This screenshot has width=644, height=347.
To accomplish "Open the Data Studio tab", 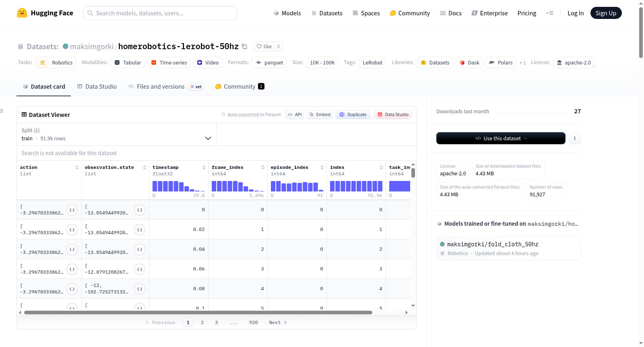I will [97, 87].
